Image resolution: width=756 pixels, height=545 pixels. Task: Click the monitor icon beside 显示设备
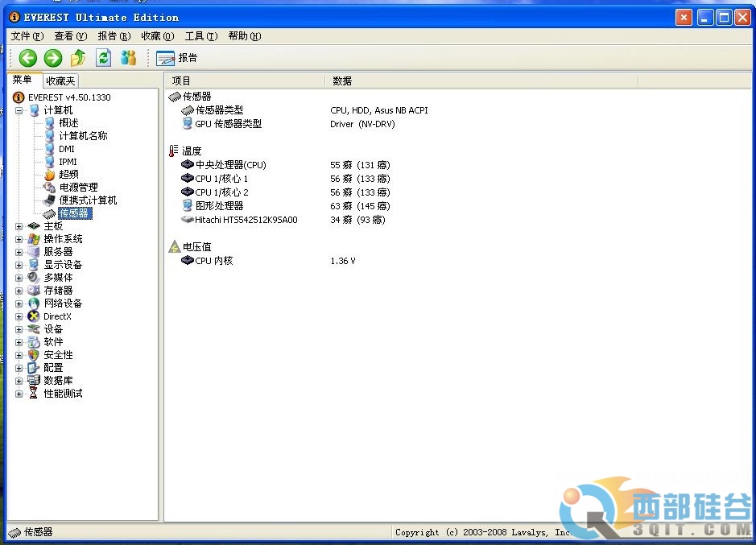(34, 265)
